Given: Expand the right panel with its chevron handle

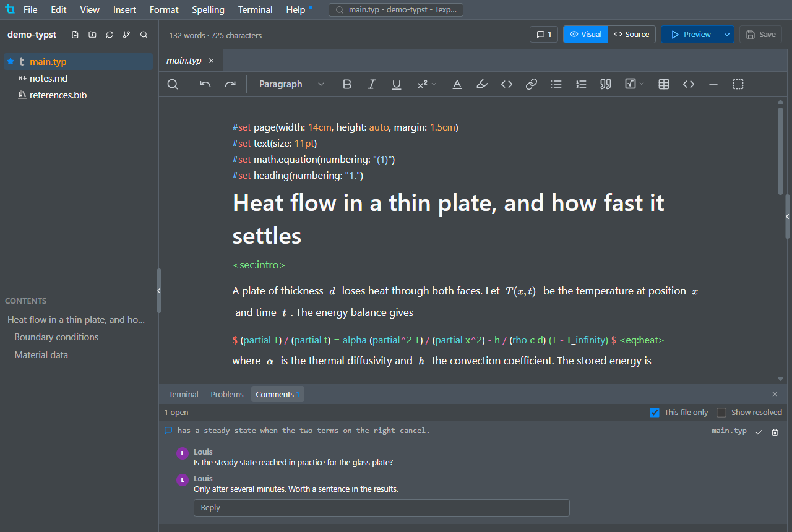Looking at the screenshot, I should [x=788, y=217].
